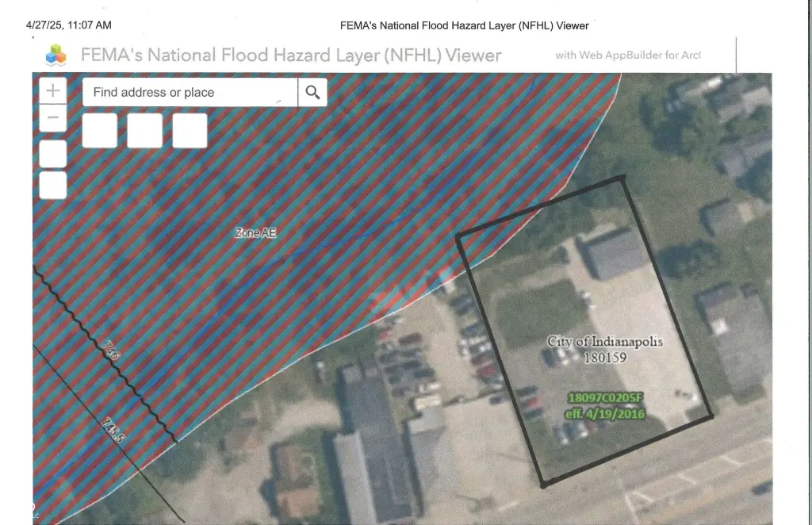The width and height of the screenshot is (812, 525).
Task: Click the FEMA NFHL Viewer app title
Action: click(291, 56)
